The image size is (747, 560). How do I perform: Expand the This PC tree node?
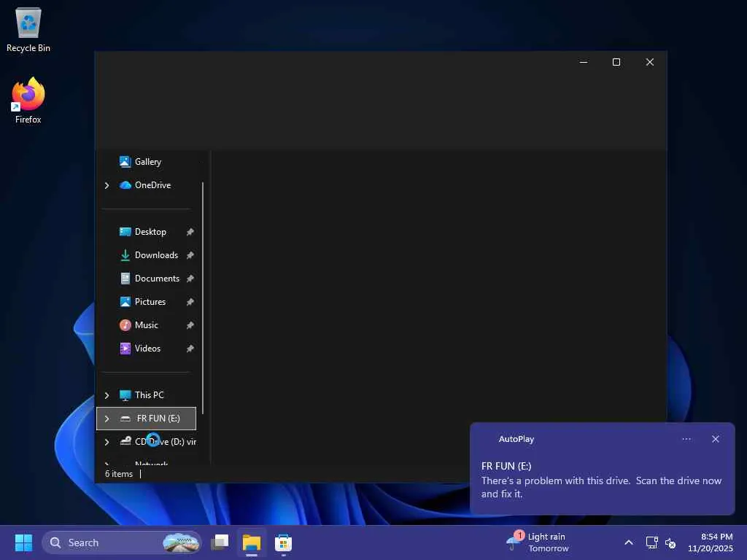(107, 395)
